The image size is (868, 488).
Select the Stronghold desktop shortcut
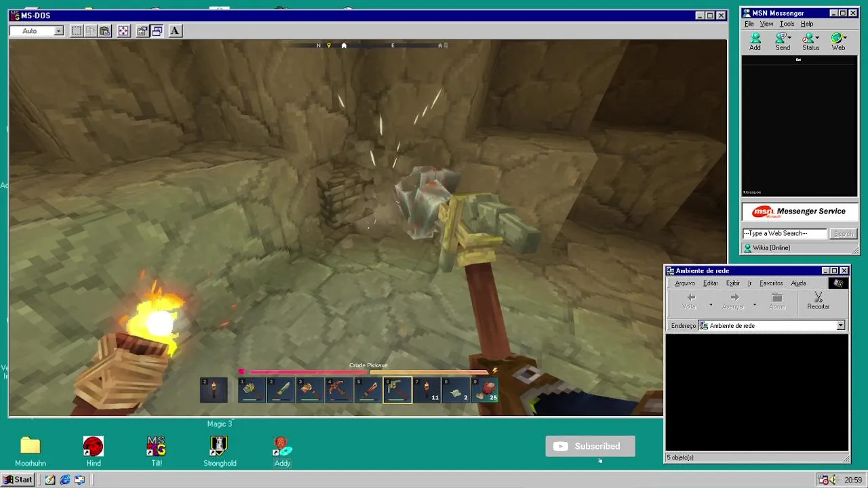click(220, 451)
